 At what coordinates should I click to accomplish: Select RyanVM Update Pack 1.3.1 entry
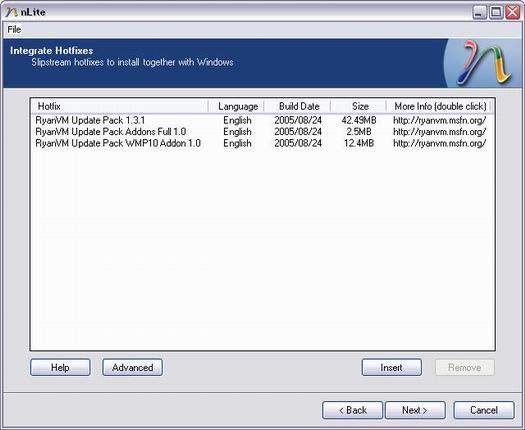point(90,120)
